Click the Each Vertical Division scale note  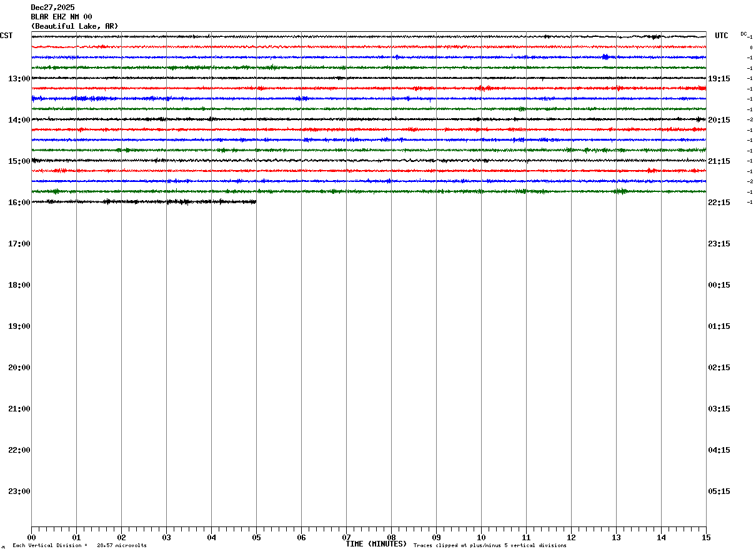point(80,546)
